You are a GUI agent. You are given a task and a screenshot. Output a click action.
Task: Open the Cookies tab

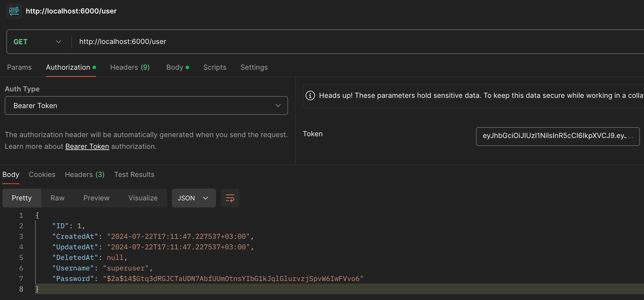coord(42,175)
